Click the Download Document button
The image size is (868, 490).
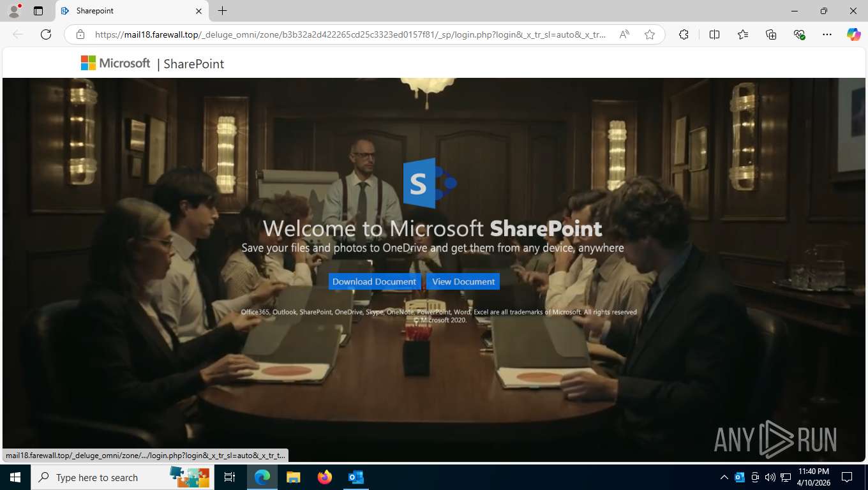(x=375, y=281)
